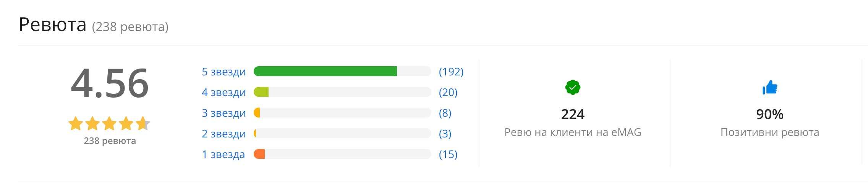The width and height of the screenshot is (868, 183).
Task: Click the 90% Позитивни ревюта text
Action: point(770,123)
